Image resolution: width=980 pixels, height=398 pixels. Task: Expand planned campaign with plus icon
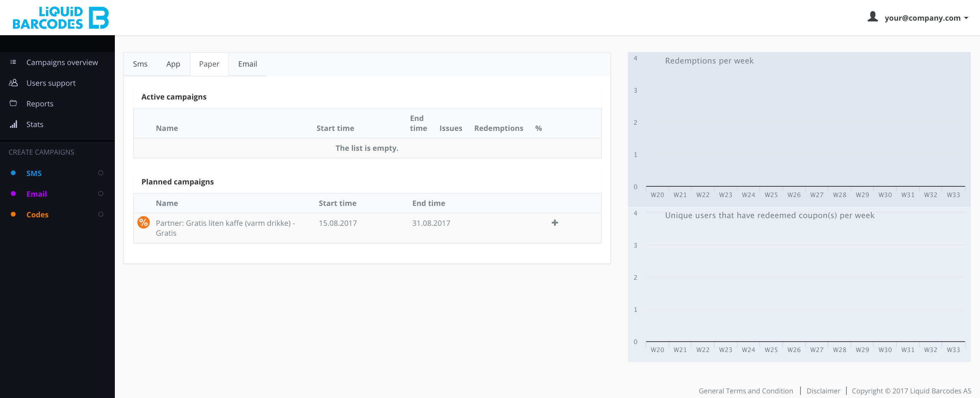click(555, 223)
